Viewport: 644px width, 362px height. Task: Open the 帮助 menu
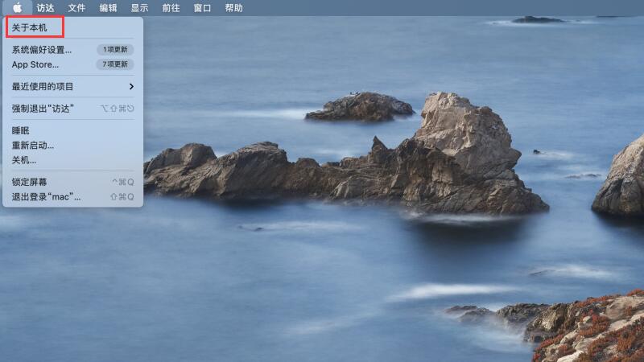coord(233,8)
